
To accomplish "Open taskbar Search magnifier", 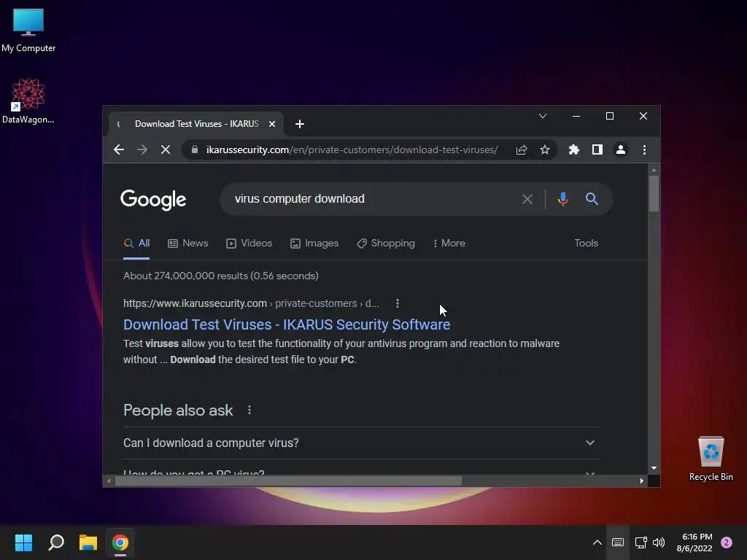I will (56, 542).
